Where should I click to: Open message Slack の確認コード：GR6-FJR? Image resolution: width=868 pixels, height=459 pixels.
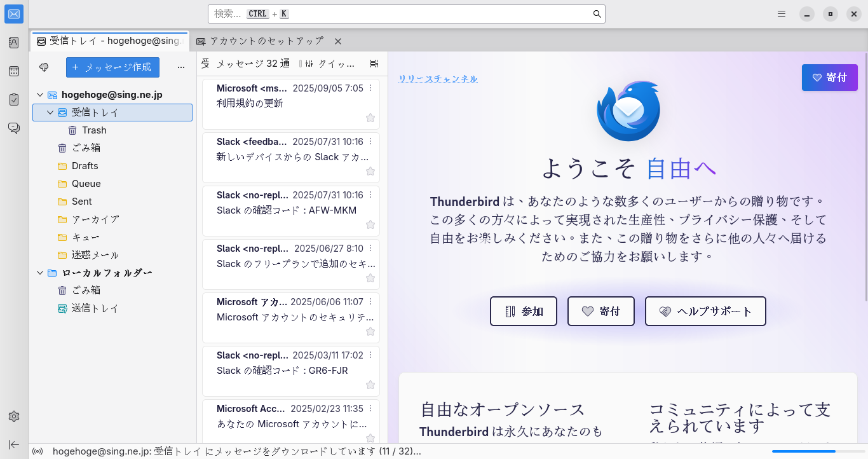290,371
